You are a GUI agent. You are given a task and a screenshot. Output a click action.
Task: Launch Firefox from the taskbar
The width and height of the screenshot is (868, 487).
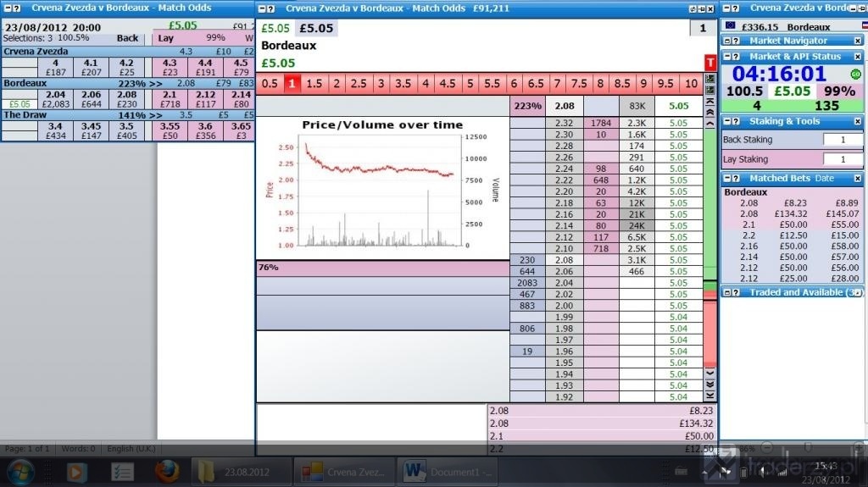[167, 472]
